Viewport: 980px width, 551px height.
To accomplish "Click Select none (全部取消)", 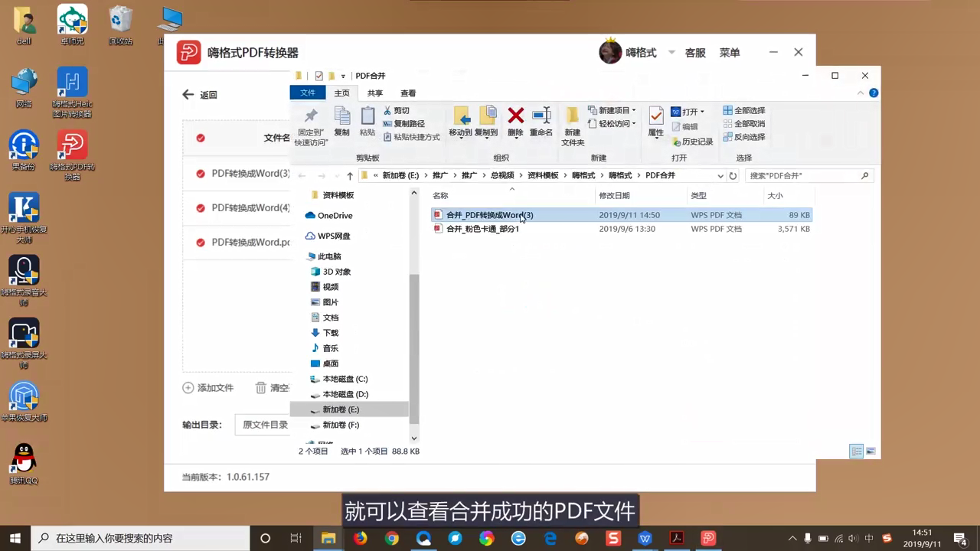I will tap(743, 123).
